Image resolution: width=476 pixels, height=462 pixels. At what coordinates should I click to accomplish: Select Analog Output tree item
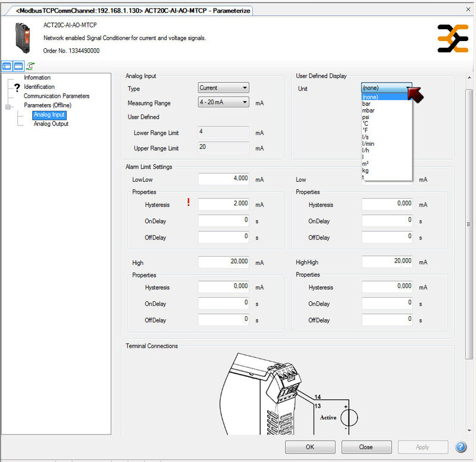click(51, 124)
